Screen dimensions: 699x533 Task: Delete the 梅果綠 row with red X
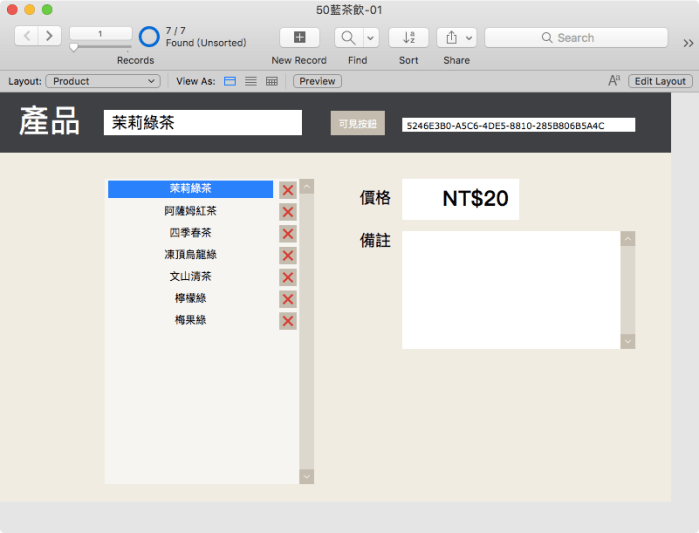[288, 321]
